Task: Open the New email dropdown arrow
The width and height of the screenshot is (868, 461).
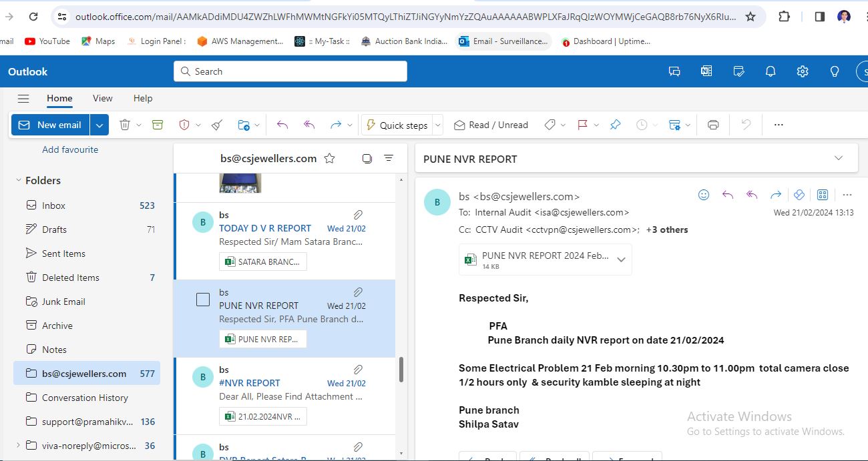Action: pyautogui.click(x=99, y=125)
